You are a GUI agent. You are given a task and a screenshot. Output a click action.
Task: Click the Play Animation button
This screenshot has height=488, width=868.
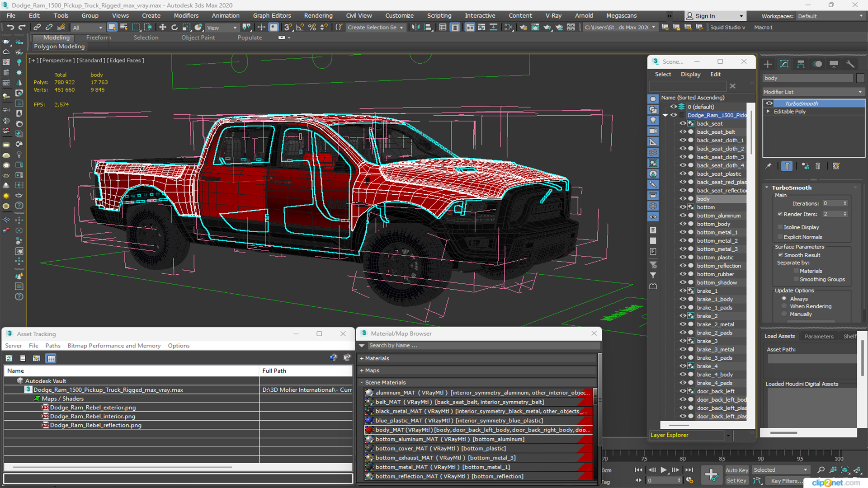(664, 470)
